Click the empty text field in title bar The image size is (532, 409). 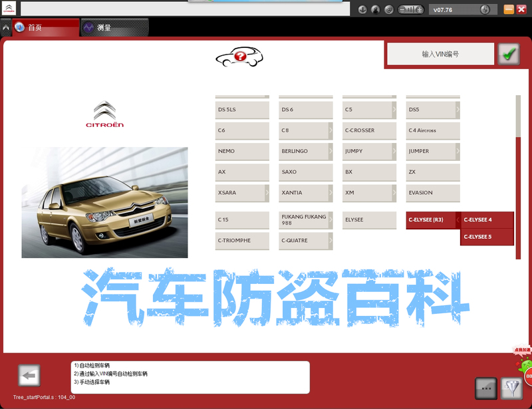pyautogui.click(x=186, y=9)
